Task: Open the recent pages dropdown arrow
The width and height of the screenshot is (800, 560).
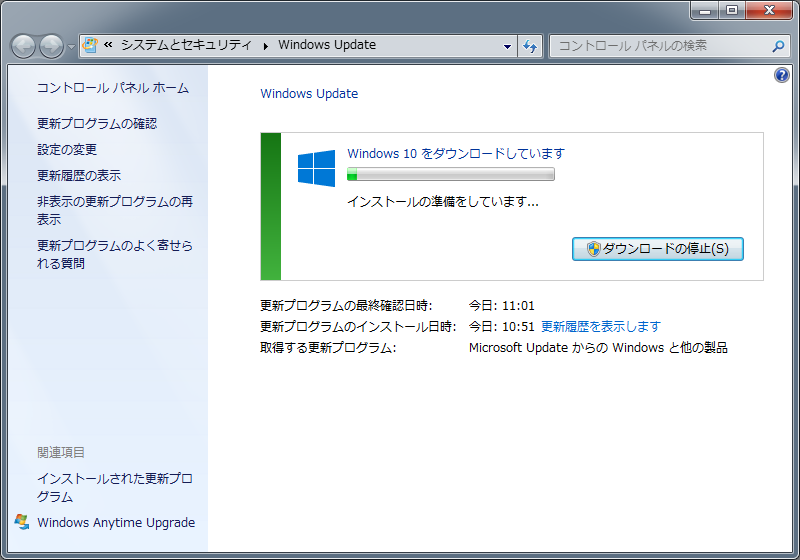Action: point(71,47)
